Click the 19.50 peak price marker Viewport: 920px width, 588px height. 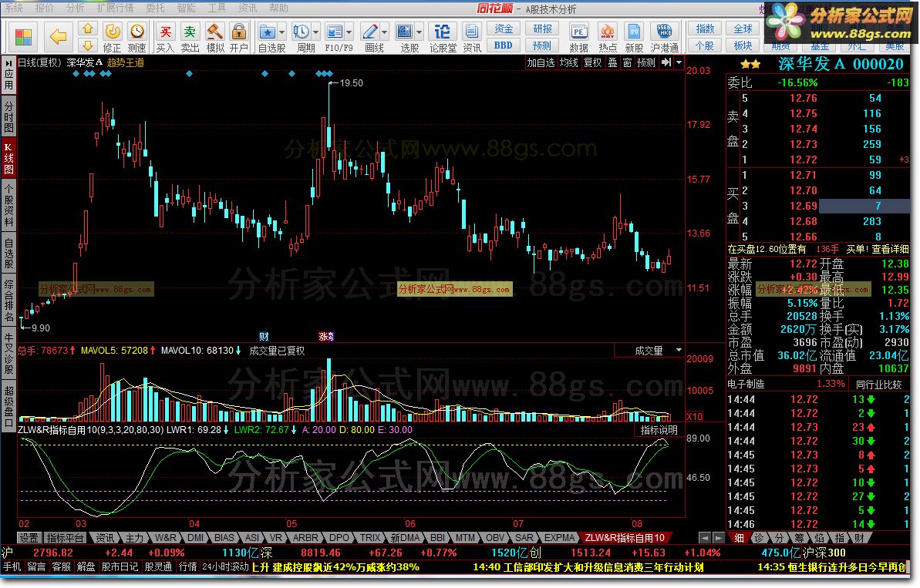click(x=351, y=83)
